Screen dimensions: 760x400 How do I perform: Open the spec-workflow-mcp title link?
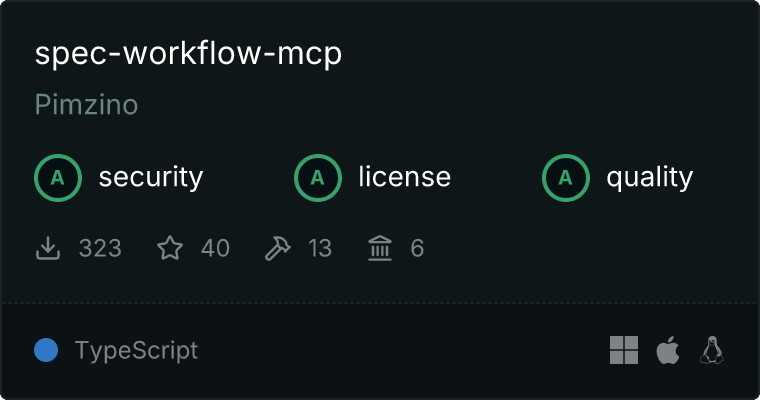[x=188, y=53]
